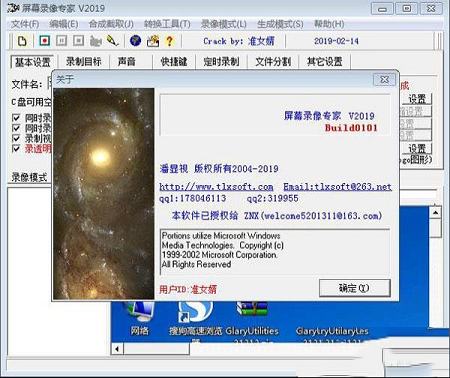Open the 录像模式(L) menu
Screen dimensions: 450x378
(224, 24)
